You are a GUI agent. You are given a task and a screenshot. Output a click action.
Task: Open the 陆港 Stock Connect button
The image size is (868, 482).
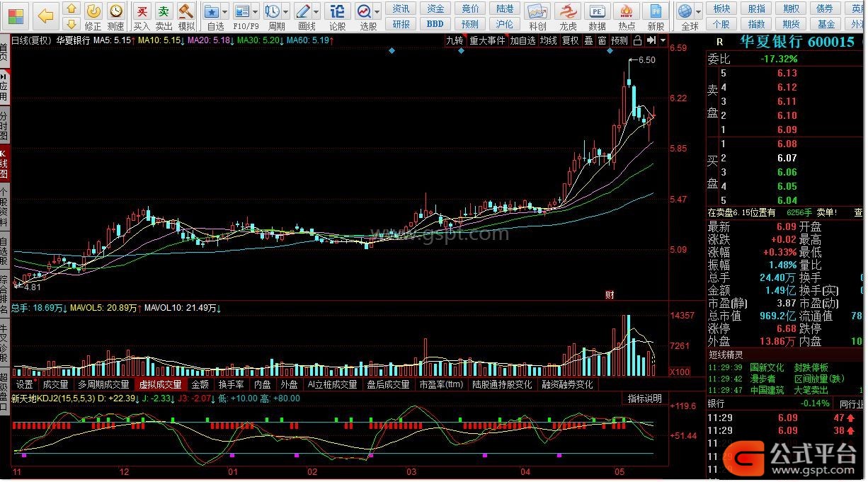(505, 8)
